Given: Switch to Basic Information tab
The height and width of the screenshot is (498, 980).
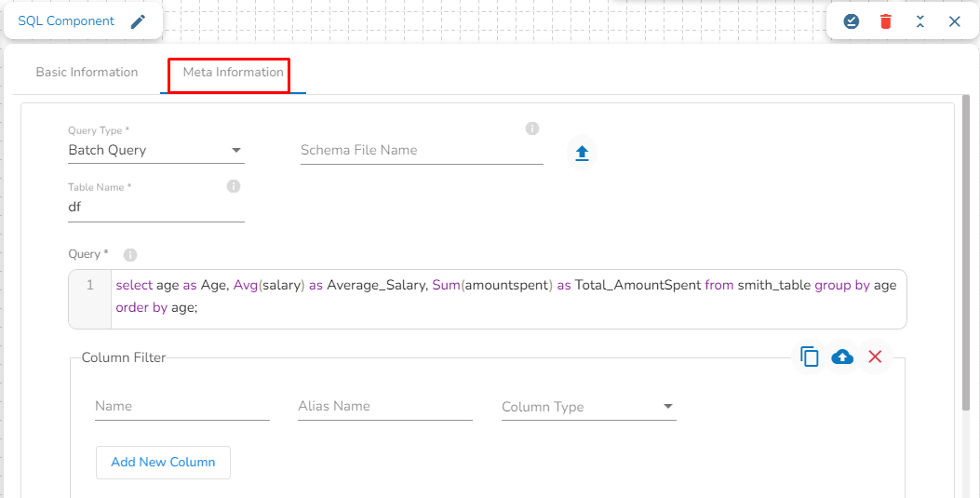Looking at the screenshot, I should click(x=87, y=72).
